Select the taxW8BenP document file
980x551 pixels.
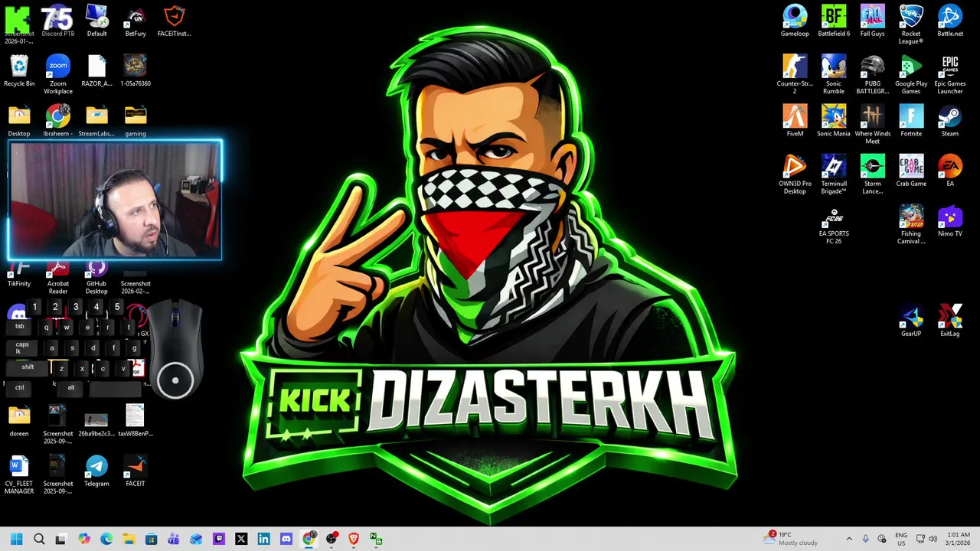pos(136,421)
